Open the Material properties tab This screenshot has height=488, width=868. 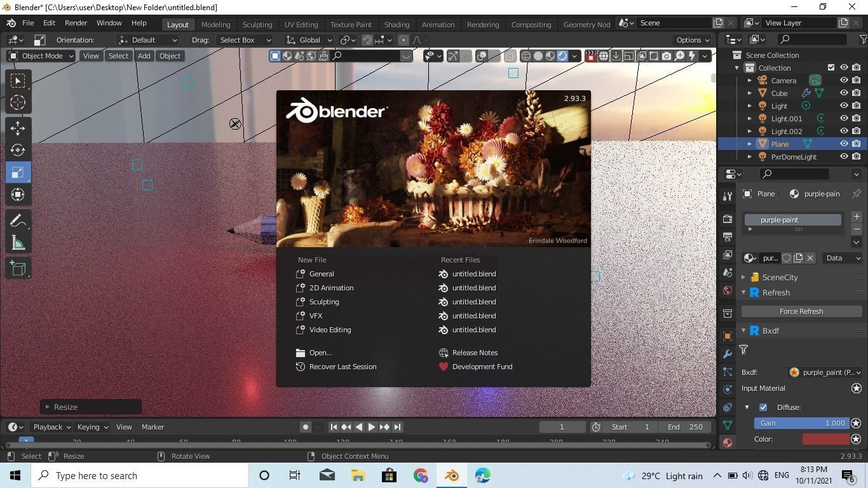[728, 442]
